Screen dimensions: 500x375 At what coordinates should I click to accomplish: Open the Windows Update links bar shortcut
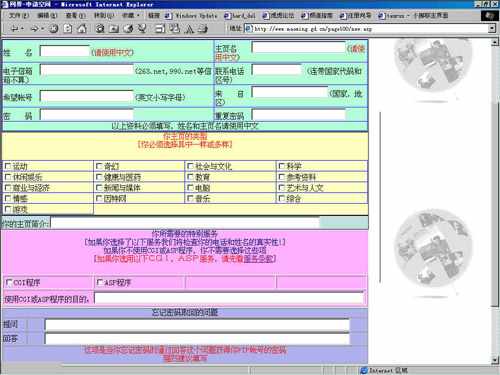point(192,16)
